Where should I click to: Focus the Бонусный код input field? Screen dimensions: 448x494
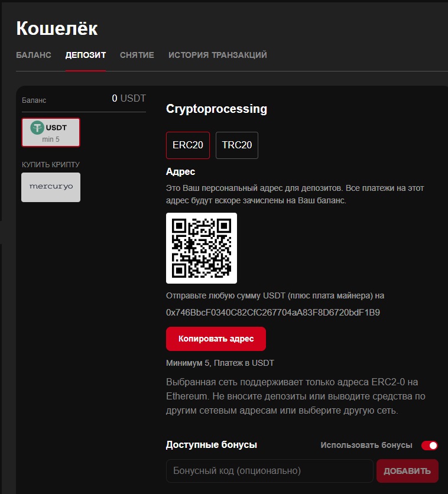click(x=270, y=471)
